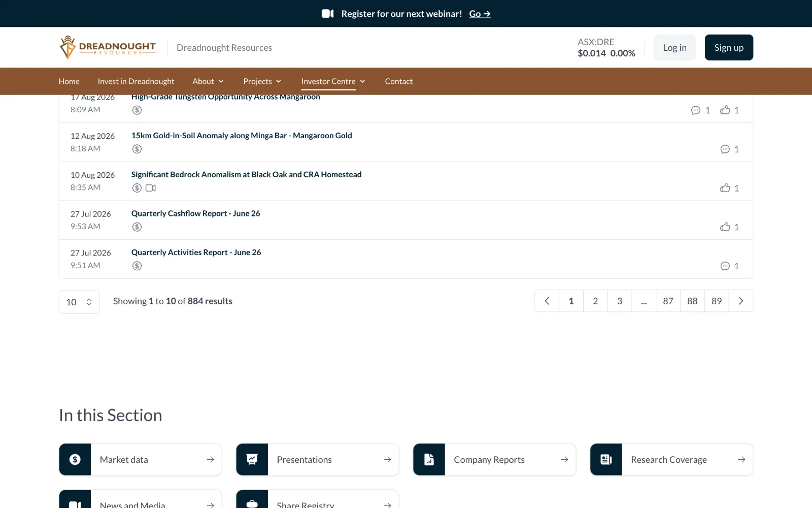Go to results page 88

click(x=692, y=301)
